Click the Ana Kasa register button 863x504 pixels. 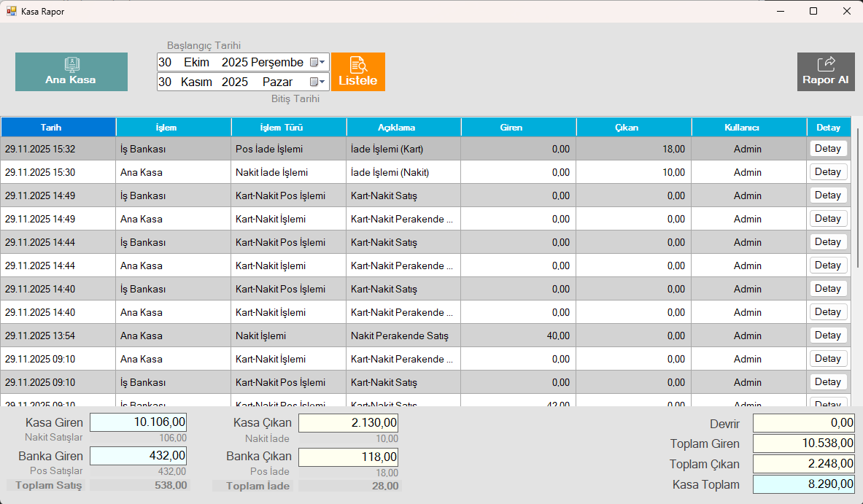click(x=71, y=72)
